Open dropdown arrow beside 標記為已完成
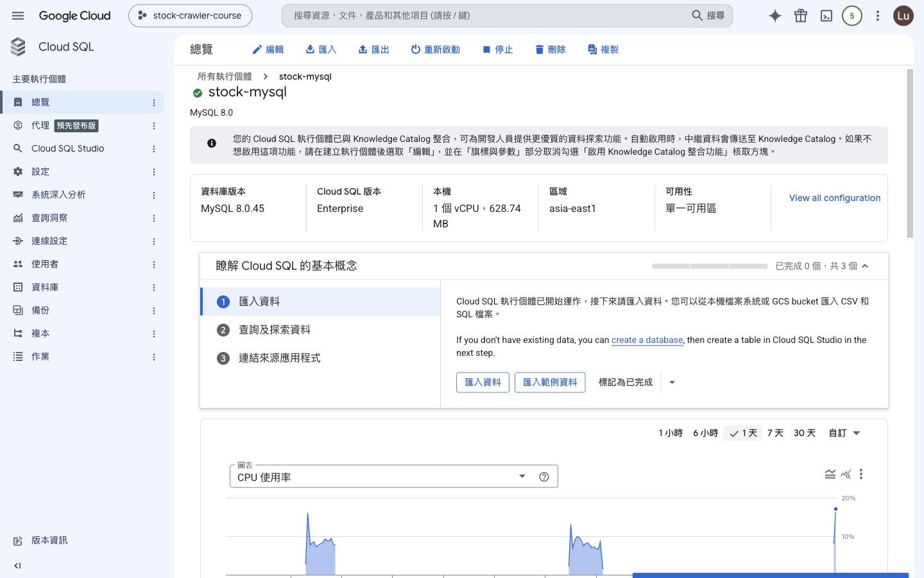This screenshot has height=578, width=924. click(x=672, y=382)
